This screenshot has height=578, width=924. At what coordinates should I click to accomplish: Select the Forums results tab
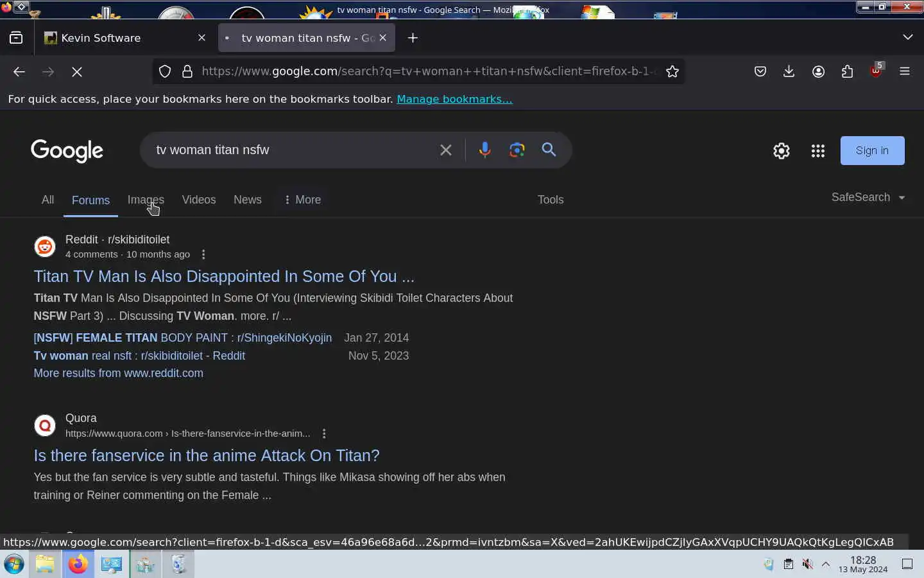90,200
